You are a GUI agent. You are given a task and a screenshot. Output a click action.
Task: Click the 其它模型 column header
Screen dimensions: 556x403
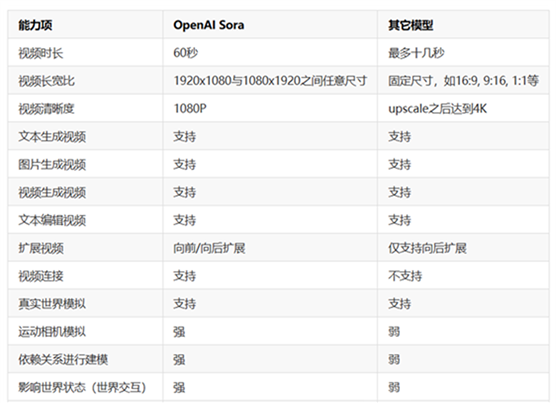(x=411, y=25)
